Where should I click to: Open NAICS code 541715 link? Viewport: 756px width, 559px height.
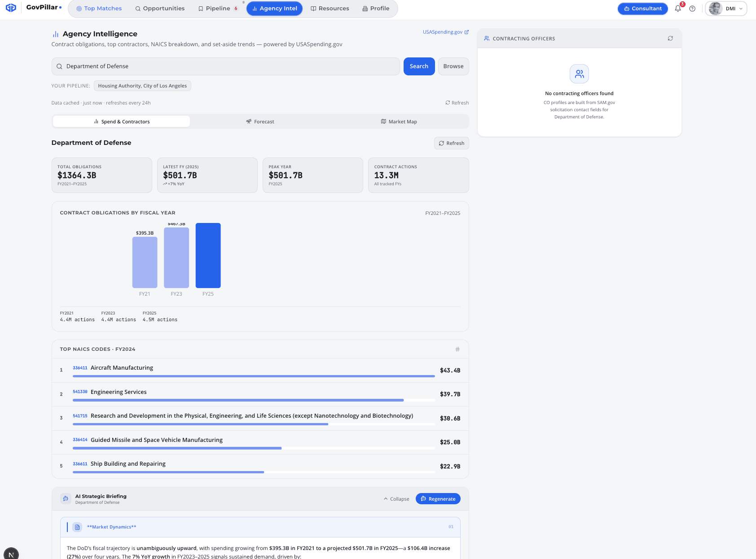[80, 416]
